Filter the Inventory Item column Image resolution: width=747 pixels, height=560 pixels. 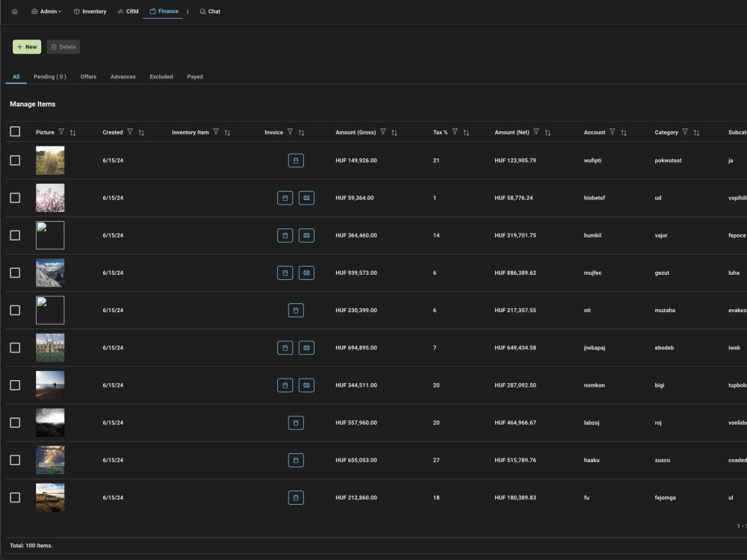[x=217, y=132]
